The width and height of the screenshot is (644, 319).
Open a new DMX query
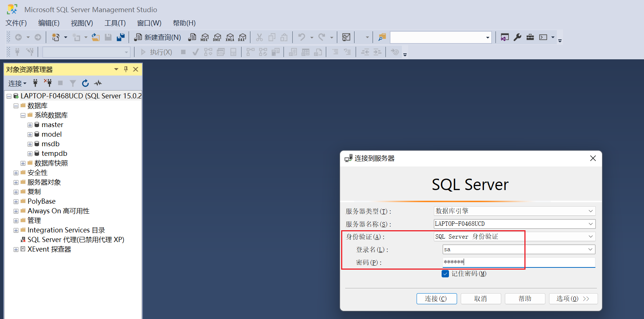point(217,37)
